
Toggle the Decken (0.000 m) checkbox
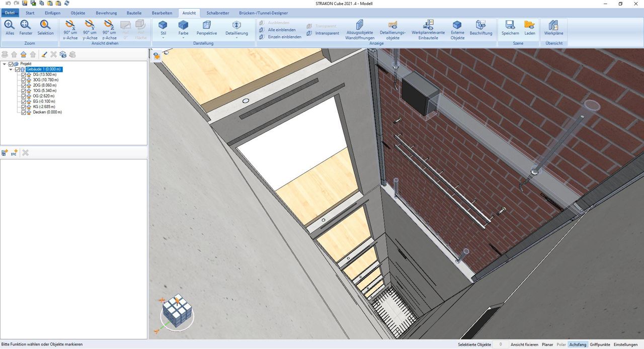click(x=23, y=113)
